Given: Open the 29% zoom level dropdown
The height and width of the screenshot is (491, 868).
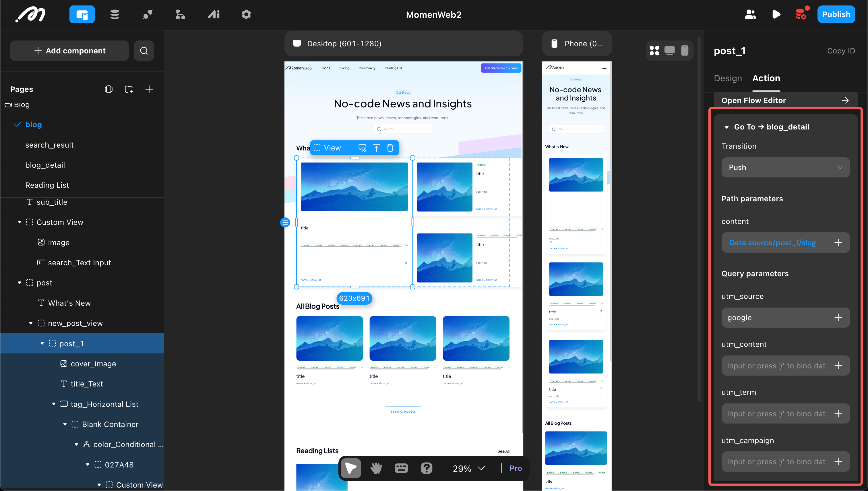Looking at the screenshot, I should tap(468, 468).
